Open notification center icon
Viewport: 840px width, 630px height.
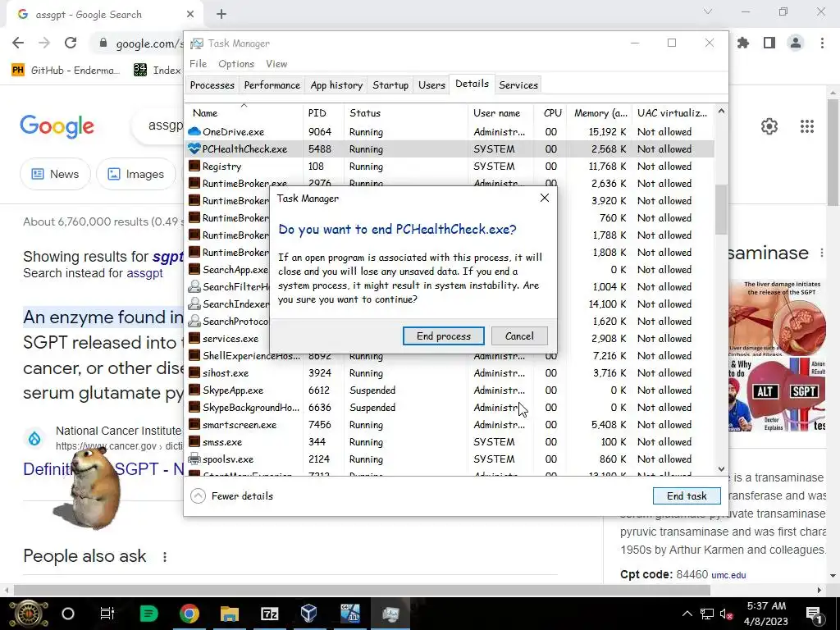coord(814,614)
